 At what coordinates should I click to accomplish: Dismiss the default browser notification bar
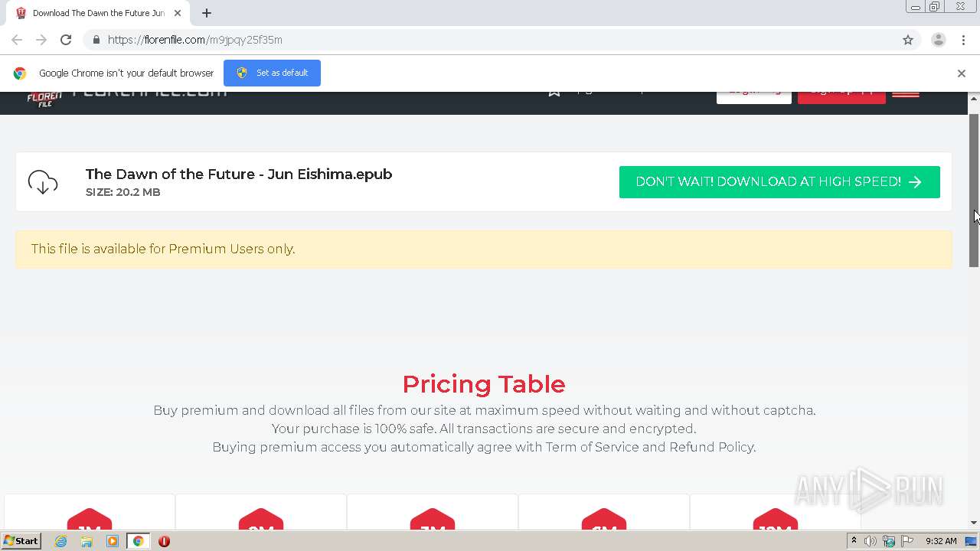(962, 73)
